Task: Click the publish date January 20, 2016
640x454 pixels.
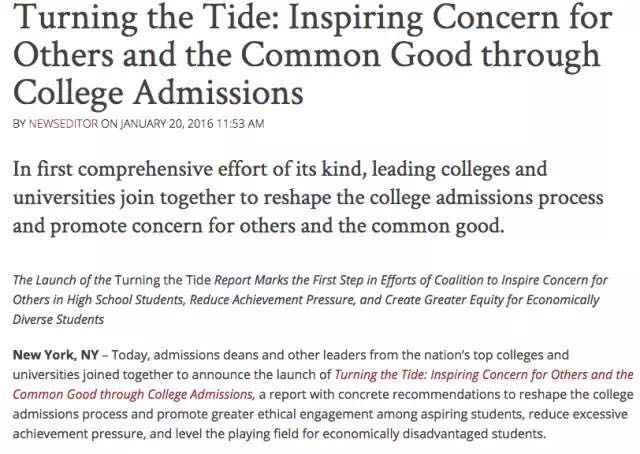Action: (167, 124)
